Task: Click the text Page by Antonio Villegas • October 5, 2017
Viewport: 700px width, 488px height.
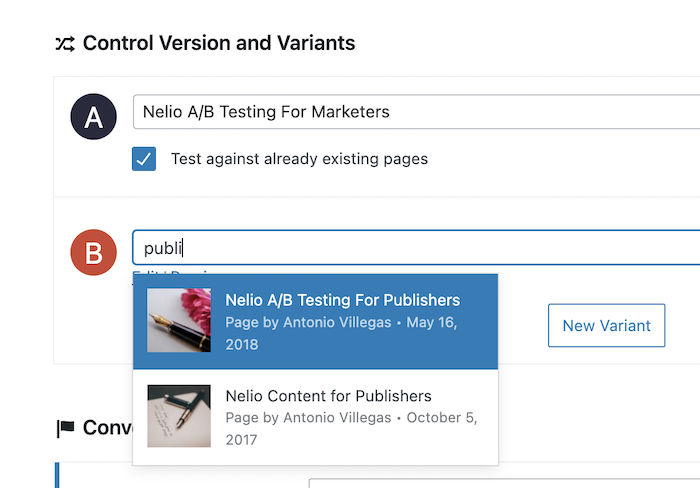Action: [351, 429]
